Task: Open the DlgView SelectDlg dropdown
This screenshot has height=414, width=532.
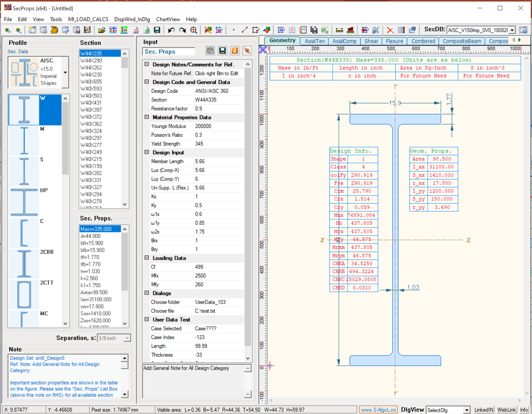Action: (466, 410)
